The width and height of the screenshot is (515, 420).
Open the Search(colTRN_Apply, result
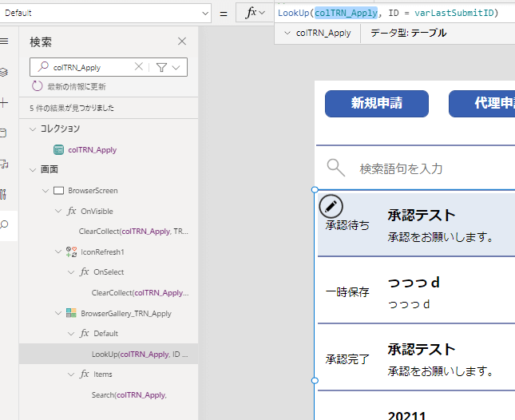click(129, 394)
